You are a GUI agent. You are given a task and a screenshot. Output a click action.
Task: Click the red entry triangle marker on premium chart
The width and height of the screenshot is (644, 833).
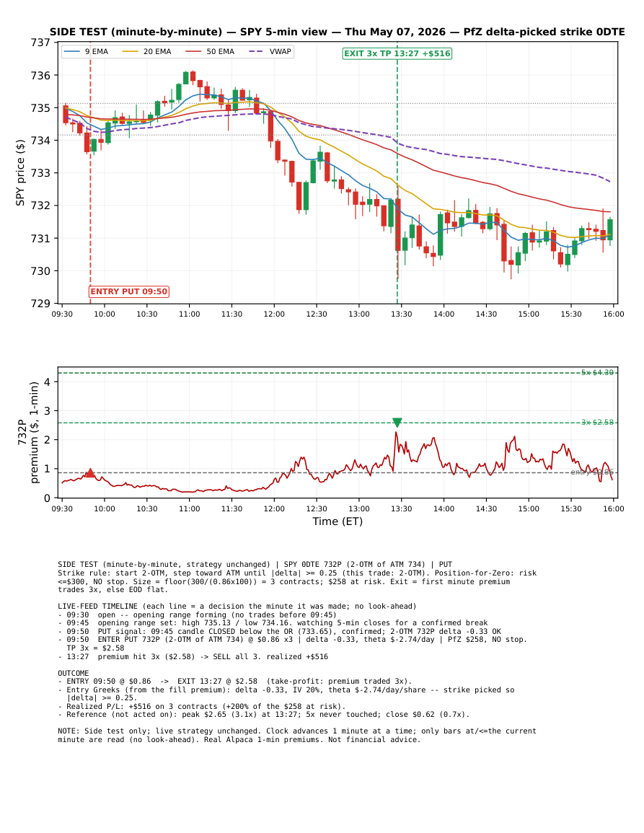[x=90, y=473]
